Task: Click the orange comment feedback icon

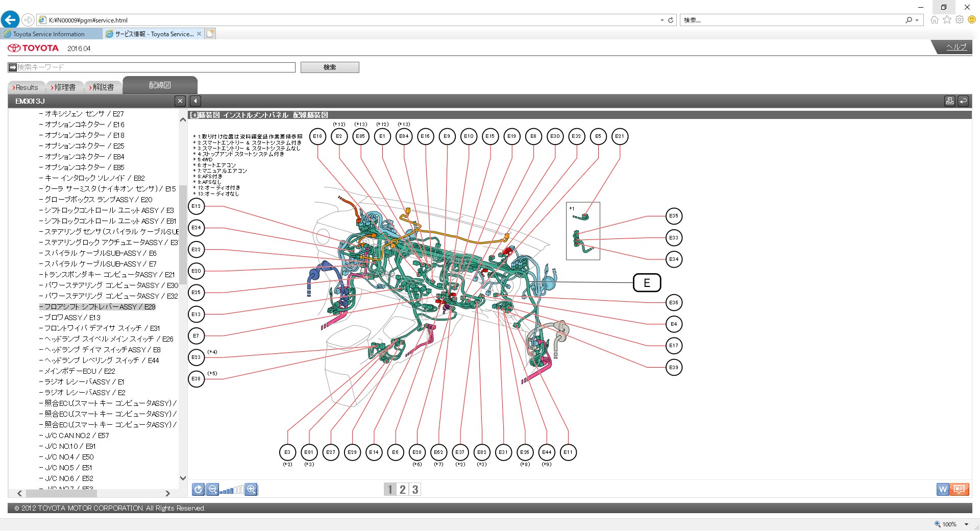Action: point(960,490)
